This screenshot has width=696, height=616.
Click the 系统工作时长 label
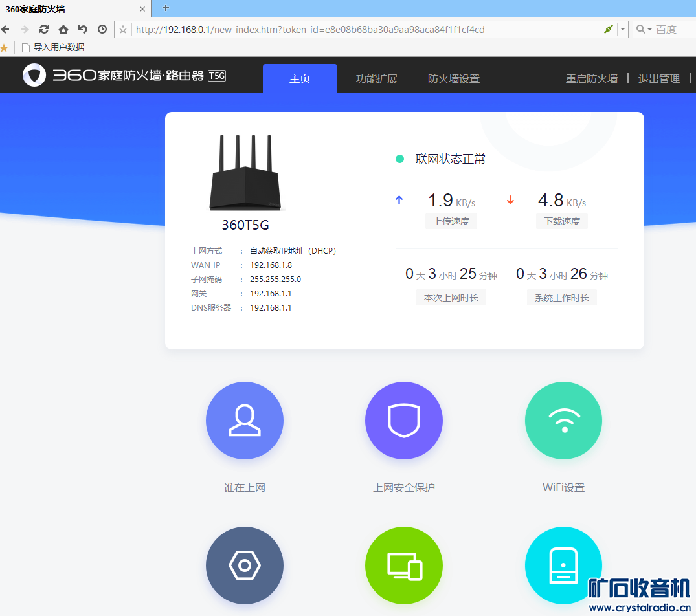(x=562, y=298)
